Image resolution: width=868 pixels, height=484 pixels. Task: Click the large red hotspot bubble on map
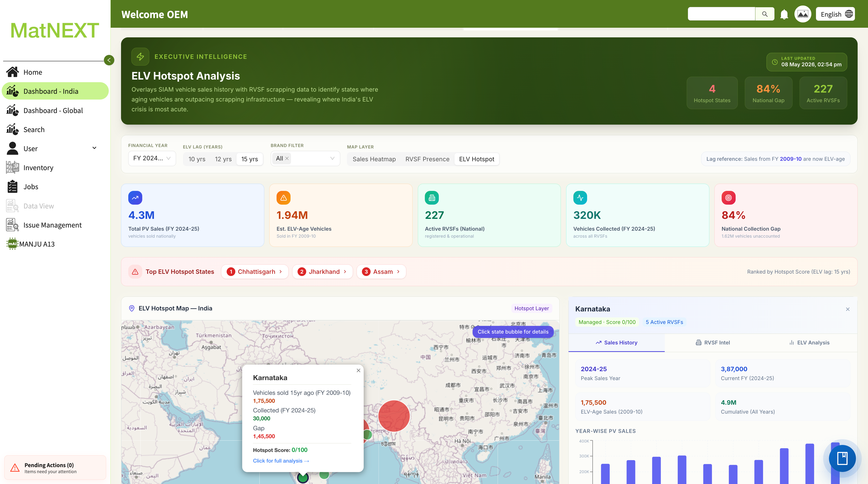coord(393,416)
